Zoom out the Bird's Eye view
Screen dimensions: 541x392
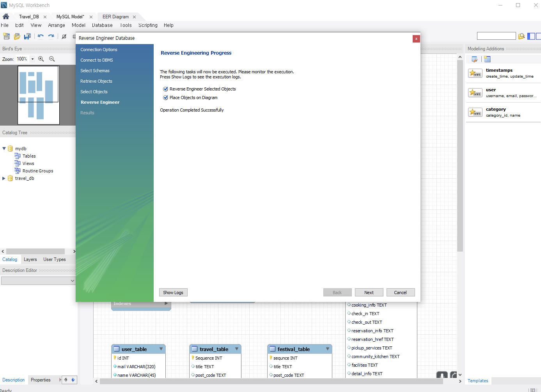point(52,59)
